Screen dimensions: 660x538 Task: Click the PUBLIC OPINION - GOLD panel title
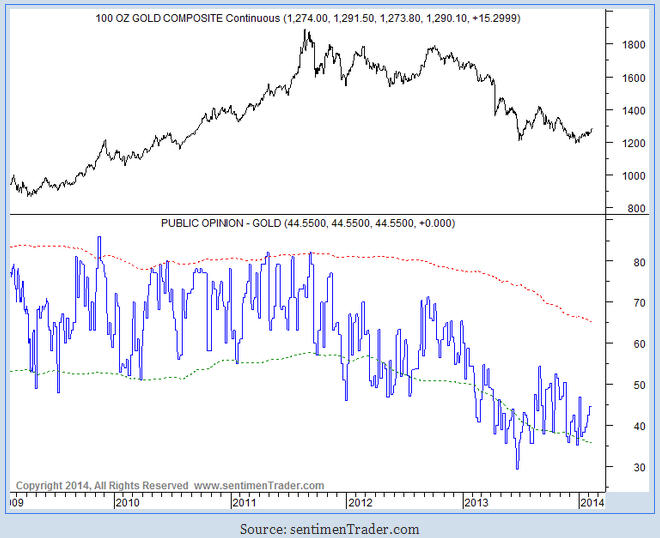click(307, 223)
